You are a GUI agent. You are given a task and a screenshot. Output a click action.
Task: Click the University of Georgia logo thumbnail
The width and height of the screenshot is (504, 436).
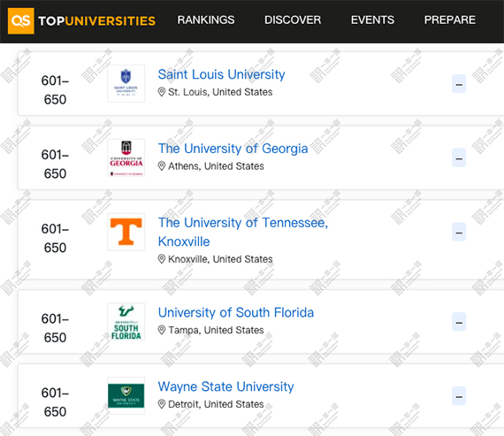[126, 157]
